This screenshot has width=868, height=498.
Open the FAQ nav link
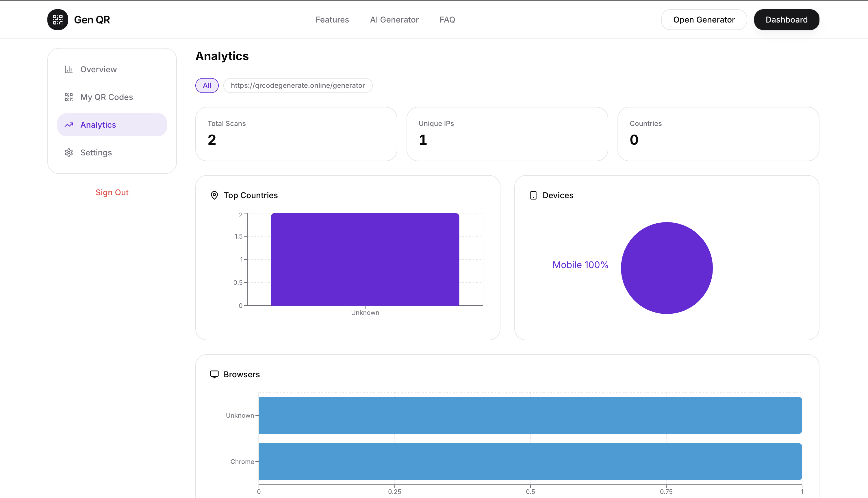[447, 20]
